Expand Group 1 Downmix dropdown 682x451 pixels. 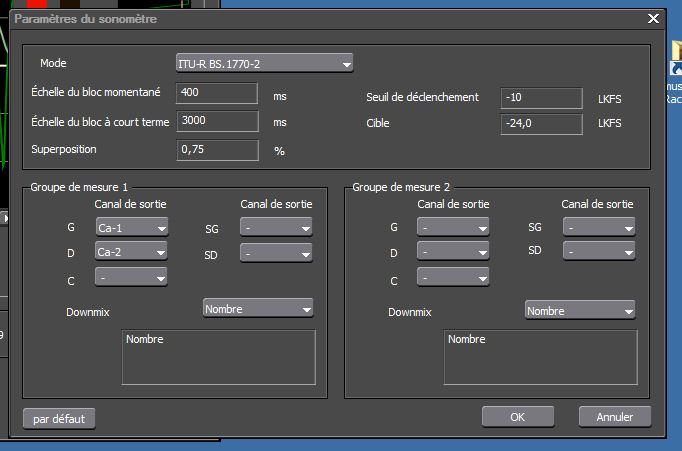coord(258,309)
